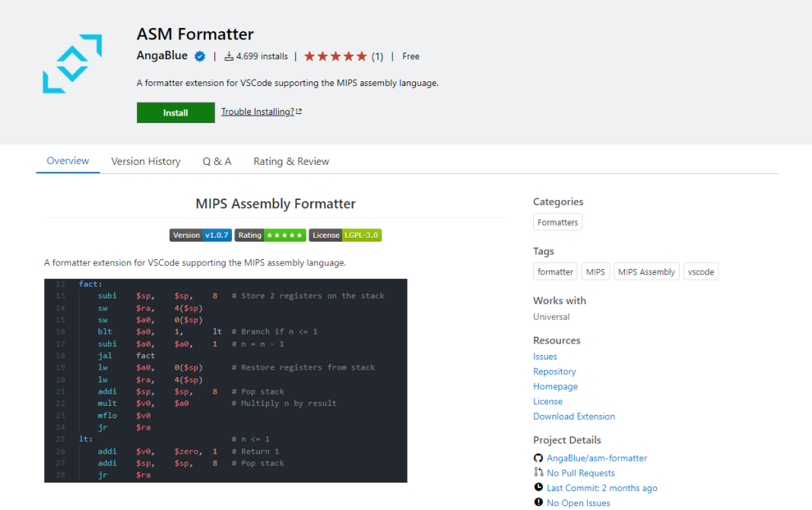Click the open issues icon
Viewport: 812px width, 510px height.
click(539, 502)
